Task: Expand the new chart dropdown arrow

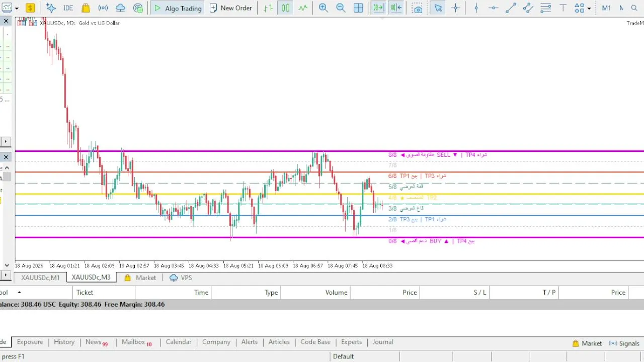Action: pyautogui.click(x=17, y=9)
